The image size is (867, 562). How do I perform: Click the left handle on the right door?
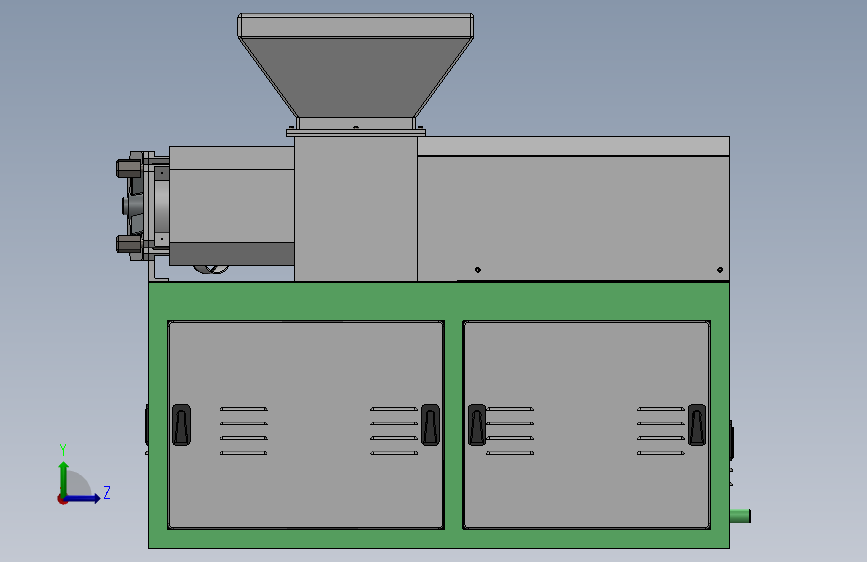coord(477,425)
